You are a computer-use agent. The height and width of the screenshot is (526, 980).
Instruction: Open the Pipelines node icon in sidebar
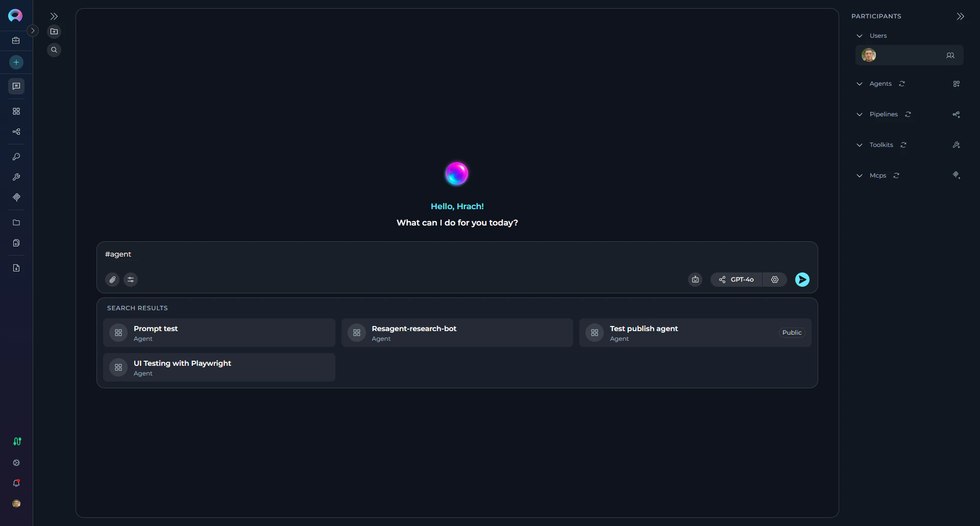click(x=16, y=132)
